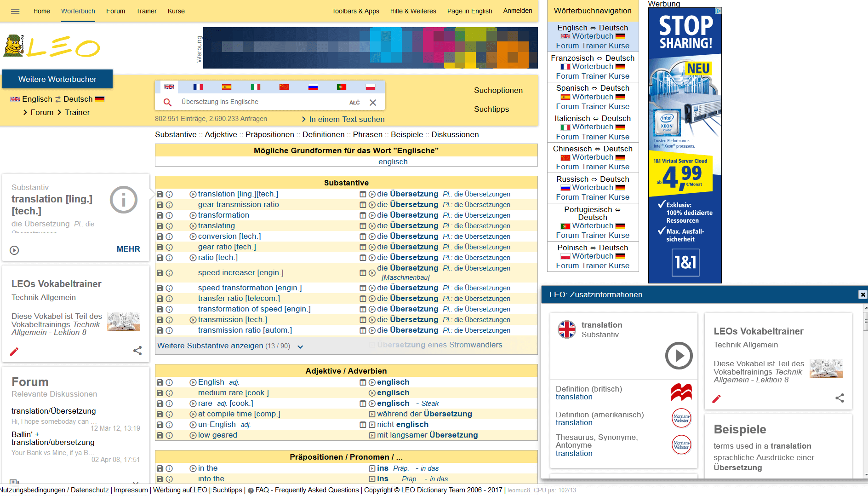Image resolution: width=868 pixels, height=496 pixels.
Task: Click the Vokabeltrainer thumbnail in left card
Action: (124, 322)
